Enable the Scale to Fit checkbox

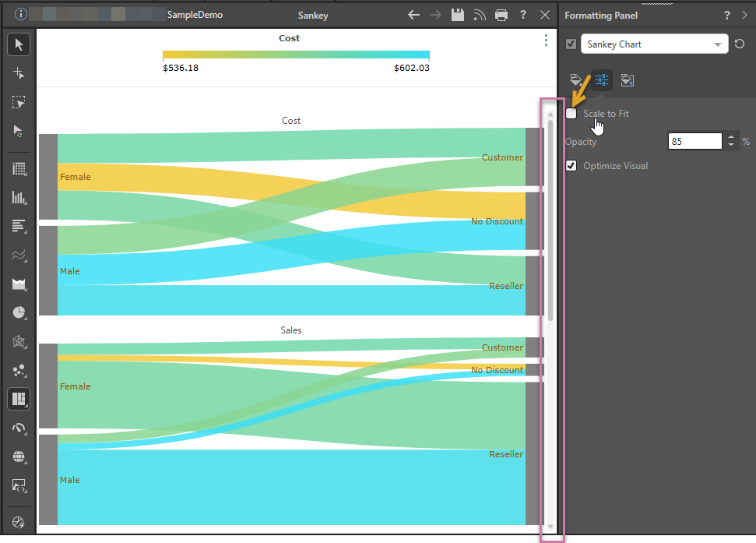tap(571, 113)
